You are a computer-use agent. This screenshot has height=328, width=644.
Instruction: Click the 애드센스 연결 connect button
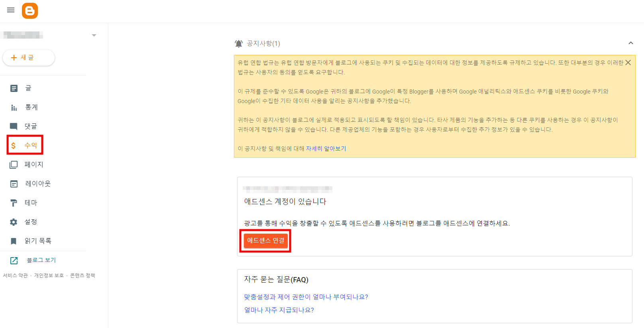266,240
